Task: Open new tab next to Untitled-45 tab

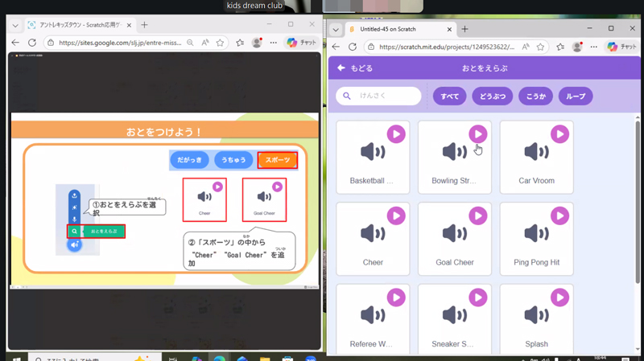Action: pos(464,29)
